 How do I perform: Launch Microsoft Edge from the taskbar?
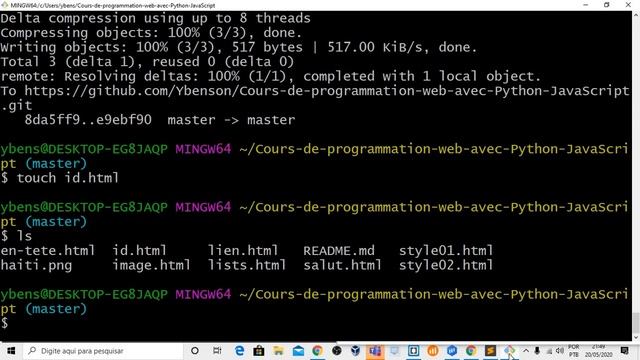239,351
